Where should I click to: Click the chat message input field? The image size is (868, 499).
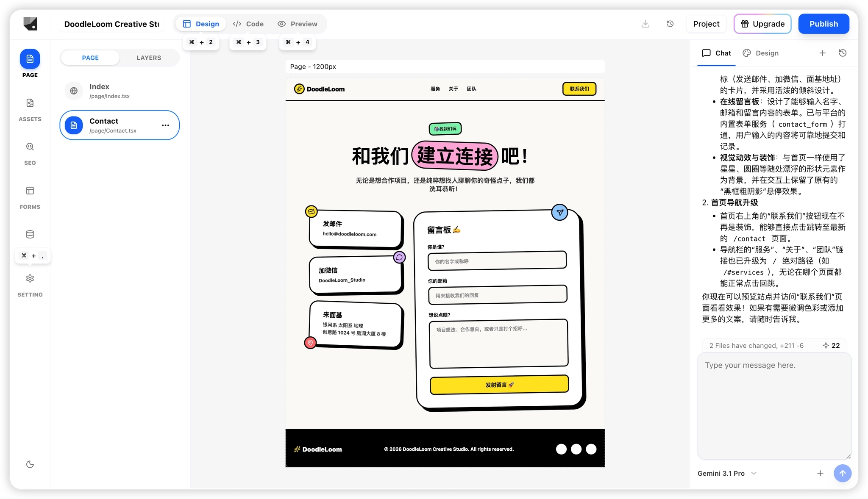(x=774, y=406)
